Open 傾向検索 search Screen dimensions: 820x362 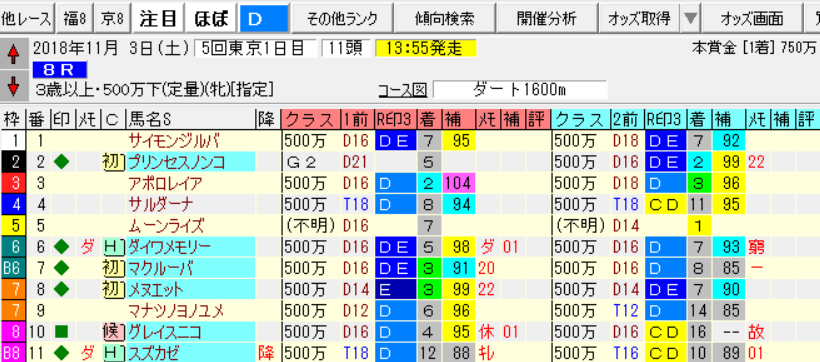tap(444, 18)
